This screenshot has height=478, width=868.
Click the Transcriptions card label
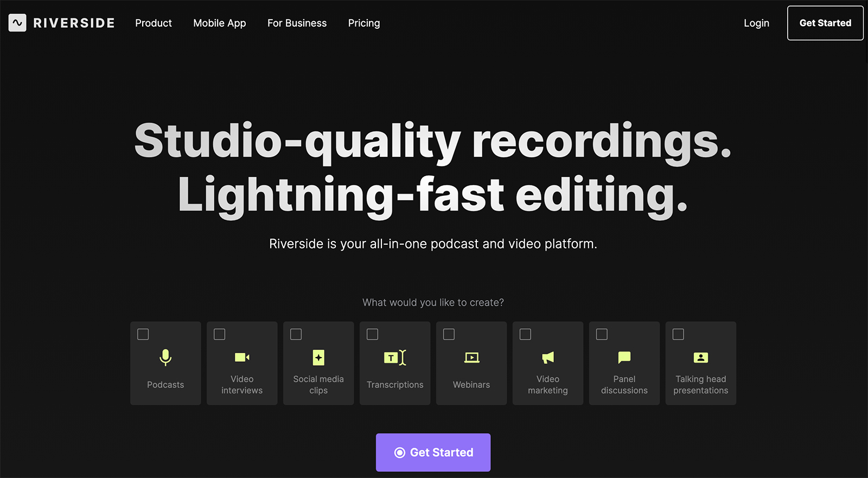[x=395, y=385]
